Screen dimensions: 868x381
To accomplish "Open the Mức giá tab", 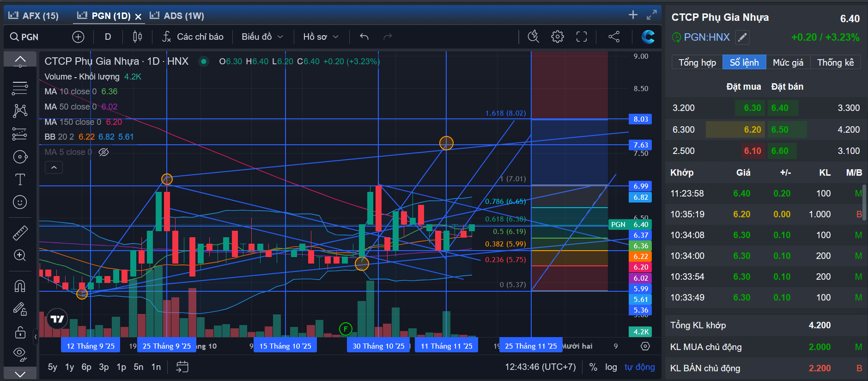I will [788, 62].
